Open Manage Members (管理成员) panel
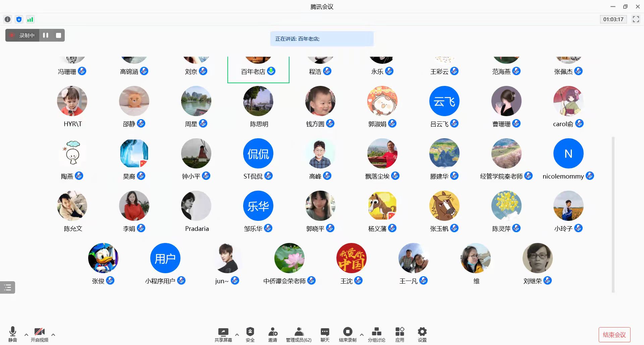Image resolution: width=644 pixels, height=345 pixels. 299,334
